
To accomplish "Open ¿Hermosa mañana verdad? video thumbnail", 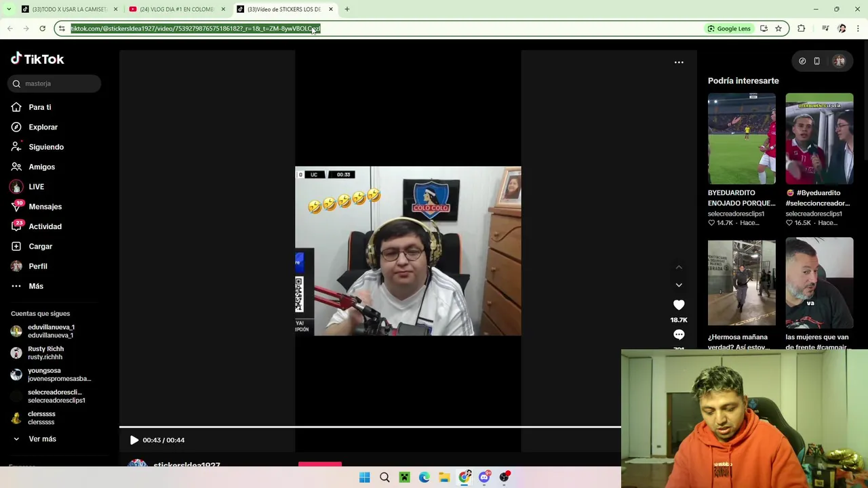I will 742,283.
